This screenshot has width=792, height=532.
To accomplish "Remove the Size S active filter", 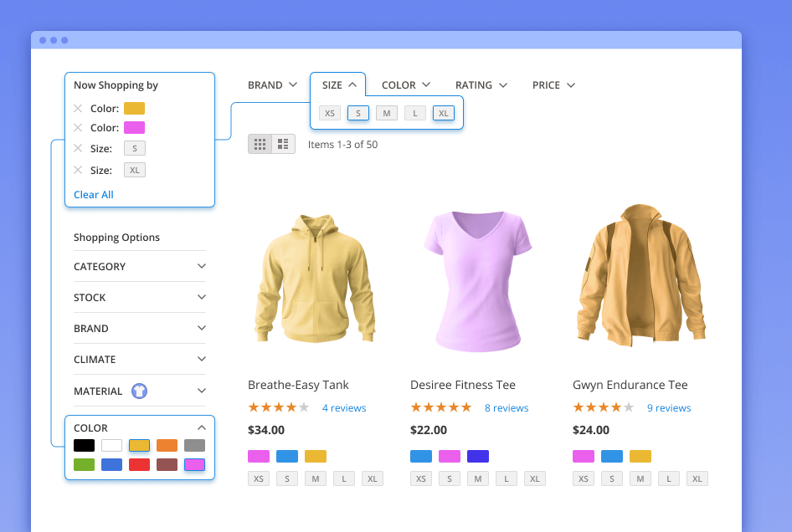I will point(77,148).
